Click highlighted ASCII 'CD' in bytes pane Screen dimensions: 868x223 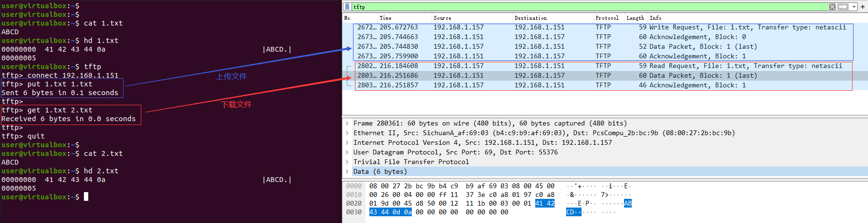point(570,212)
